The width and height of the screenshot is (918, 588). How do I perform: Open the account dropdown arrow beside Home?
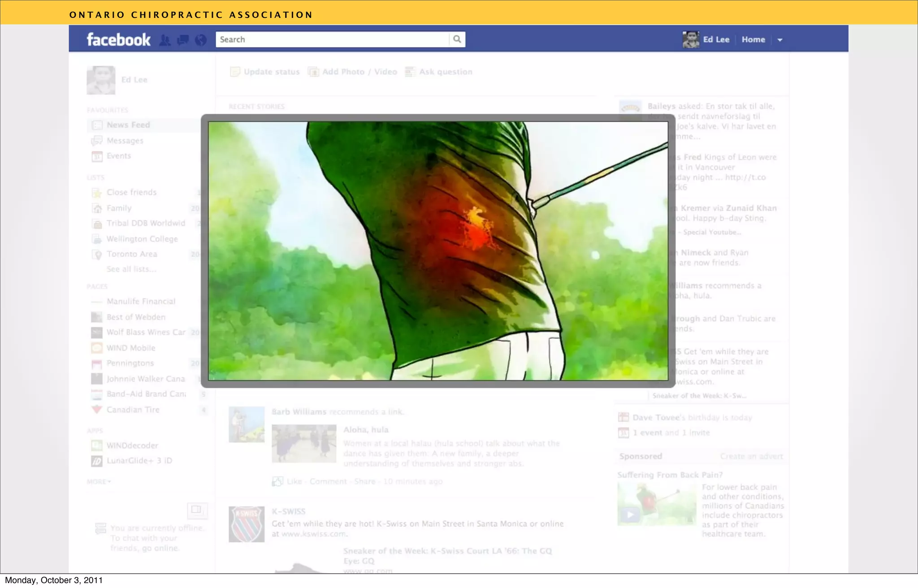[x=780, y=40]
